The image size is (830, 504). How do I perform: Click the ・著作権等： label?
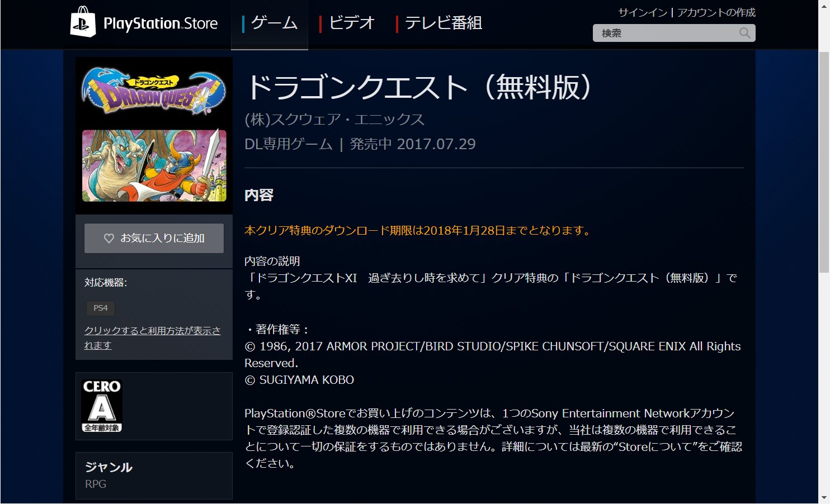[x=278, y=329]
